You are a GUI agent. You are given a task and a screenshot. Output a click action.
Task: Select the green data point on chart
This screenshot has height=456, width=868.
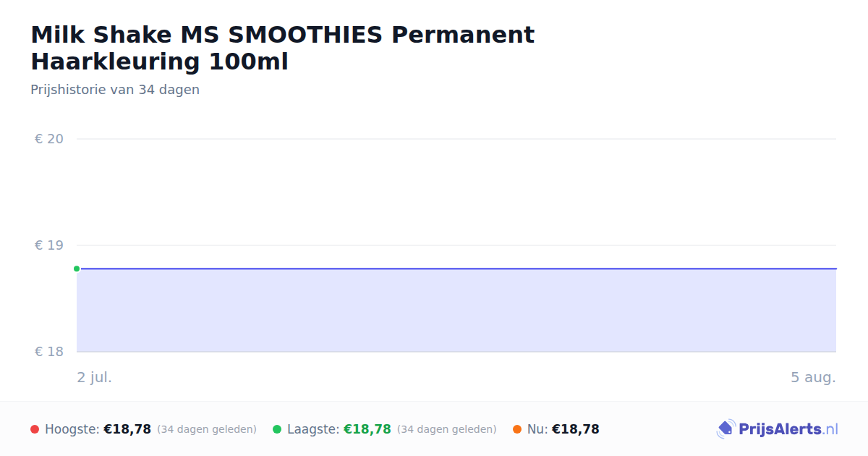pyautogui.click(x=77, y=269)
